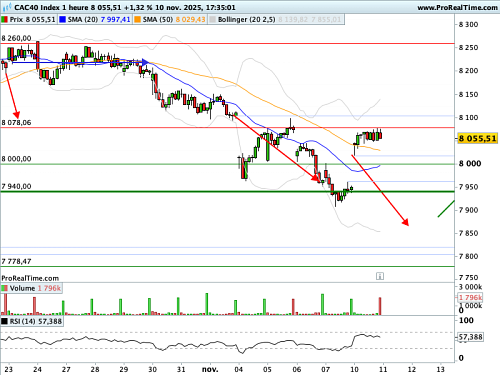Click the 7 800 price axis label
500x375 pixels.
click(x=468, y=256)
